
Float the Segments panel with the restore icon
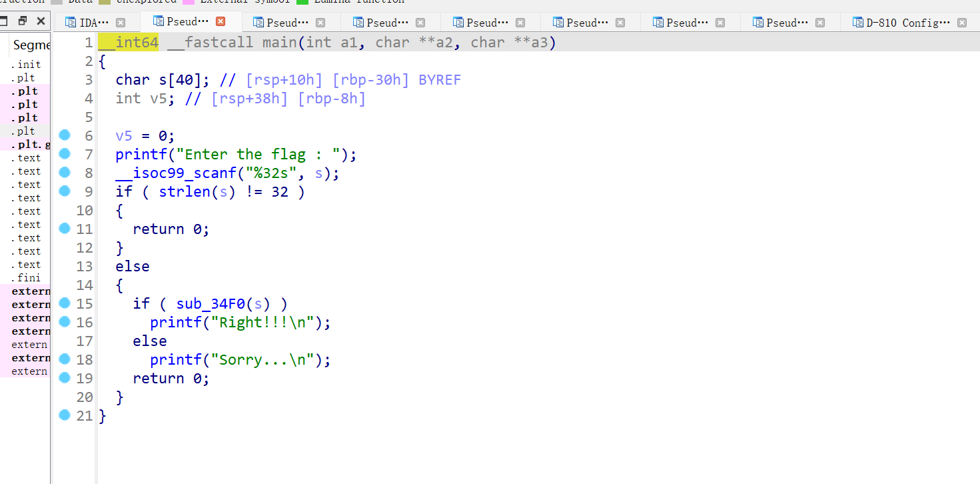click(23, 21)
